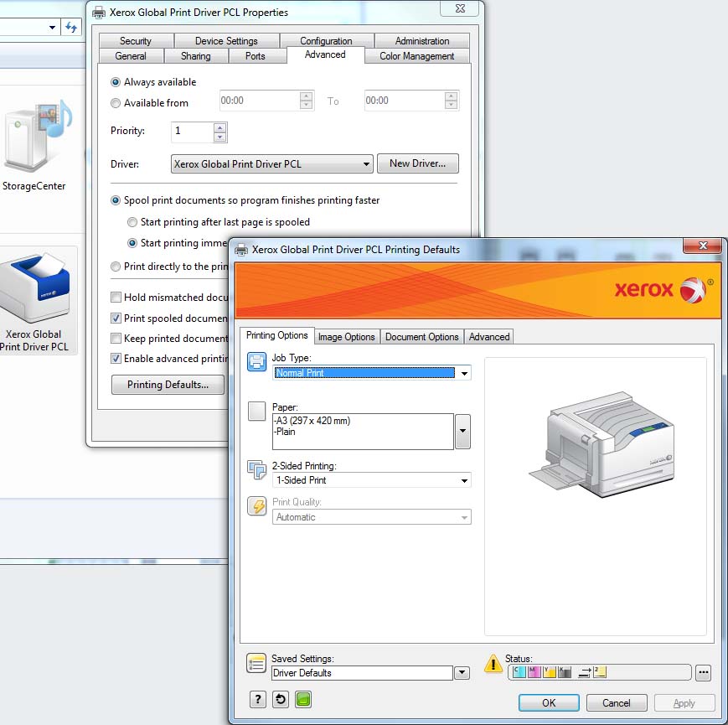The image size is (728, 725).
Task: Expand the Job Type dropdown
Action: 464,374
